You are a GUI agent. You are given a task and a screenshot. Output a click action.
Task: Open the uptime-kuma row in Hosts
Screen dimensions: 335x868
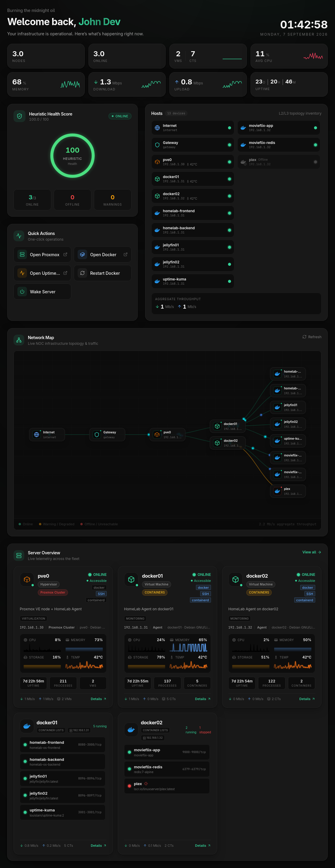point(193,281)
